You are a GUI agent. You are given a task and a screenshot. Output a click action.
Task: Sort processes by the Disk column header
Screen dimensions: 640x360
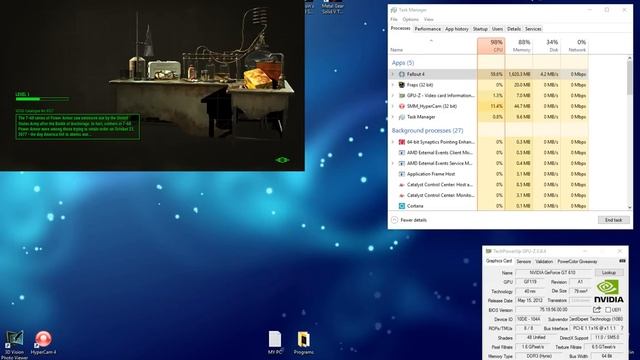click(547, 46)
